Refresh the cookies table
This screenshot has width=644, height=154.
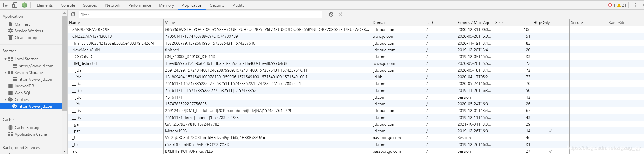pos(73,14)
